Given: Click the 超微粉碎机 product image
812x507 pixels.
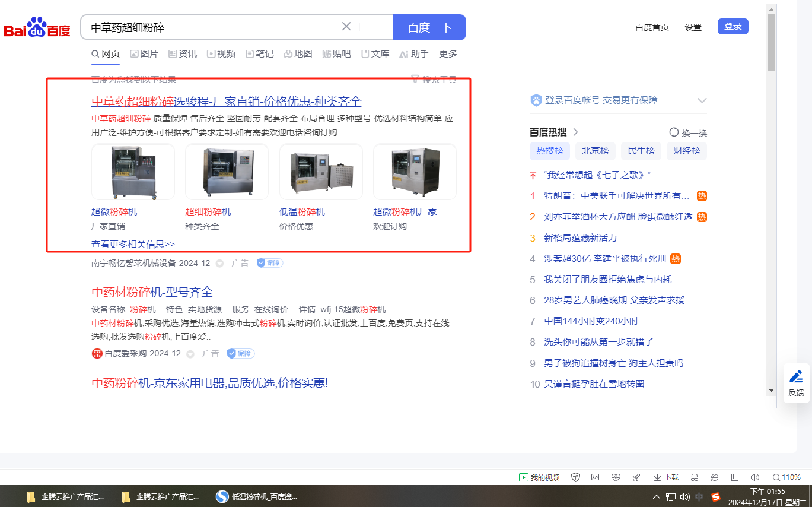Looking at the screenshot, I should coord(133,172).
